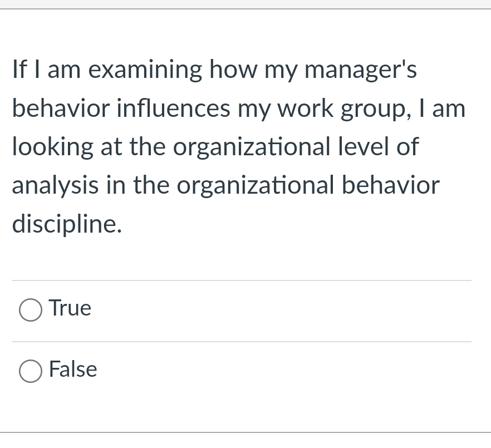Image resolution: width=491 pixels, height=448 pixels.
Task: Click the empty radio circle for False
Action: (31, 371)
